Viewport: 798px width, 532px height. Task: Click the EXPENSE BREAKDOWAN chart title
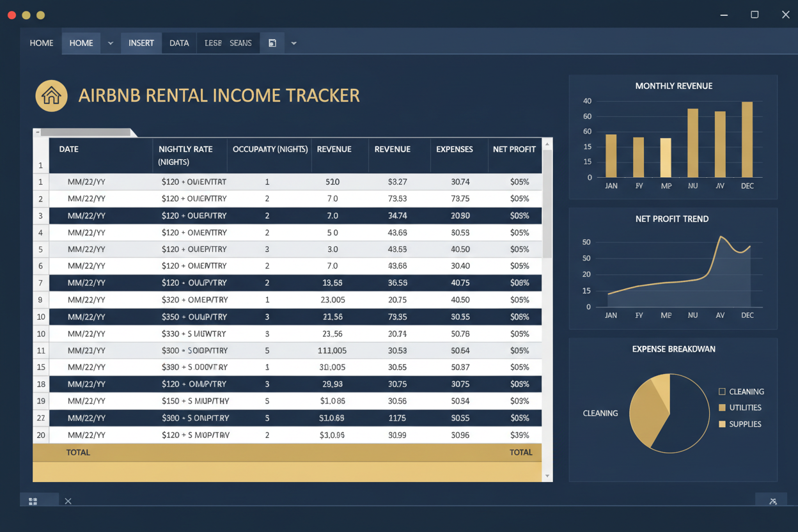click(673, 349)
